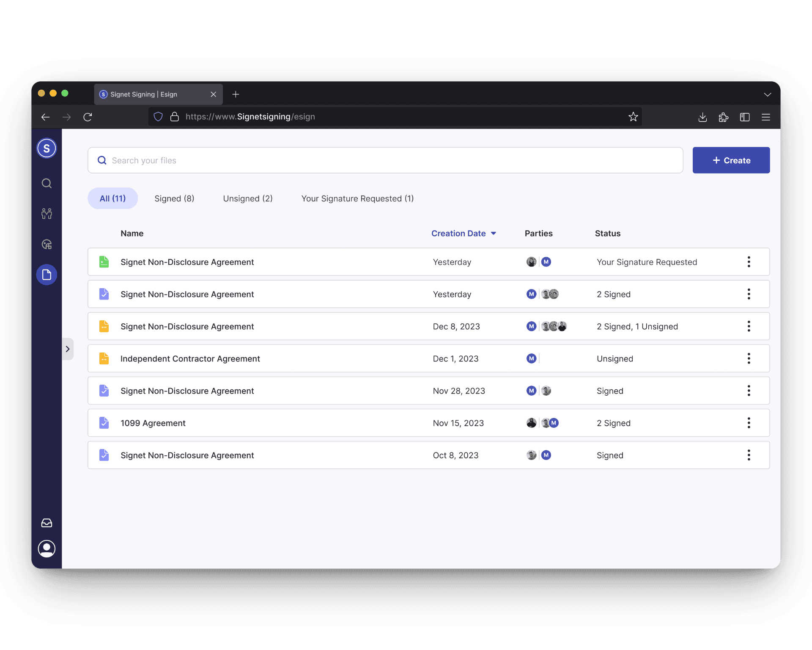This screenshot has width=812, height=650.
Task: Open options menu for Independent Contractor Agreement
Action: click(749, 358)
